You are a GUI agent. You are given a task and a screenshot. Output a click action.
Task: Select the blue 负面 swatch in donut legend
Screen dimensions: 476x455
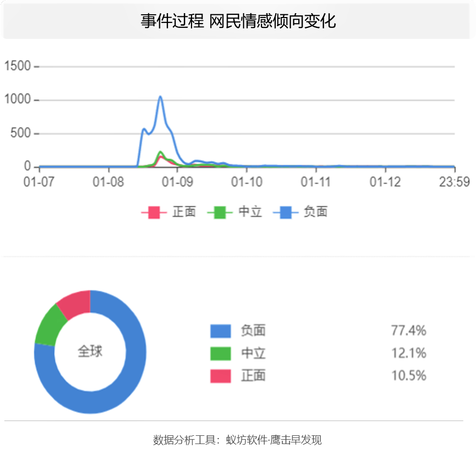click(220, 331)
